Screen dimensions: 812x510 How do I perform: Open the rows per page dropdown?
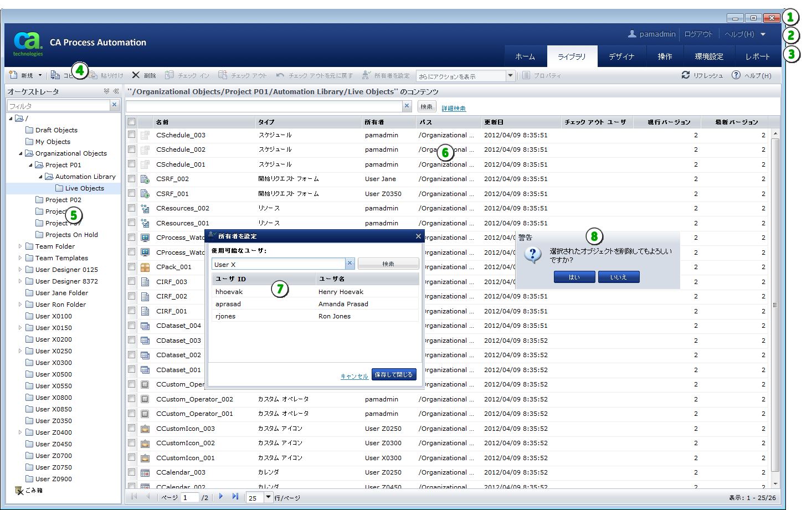pos(268,497)
